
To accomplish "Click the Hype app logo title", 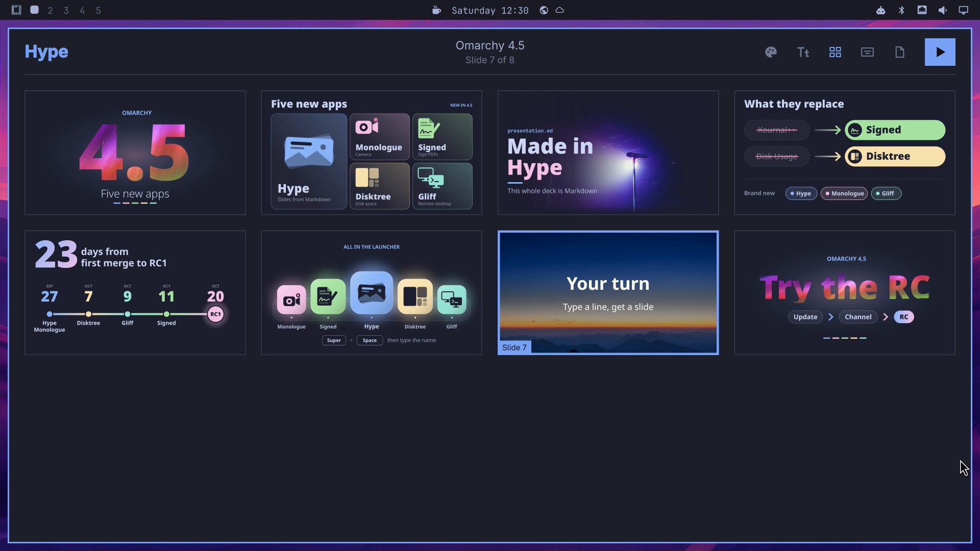I will pyautogui.click(x=46, y=52).
